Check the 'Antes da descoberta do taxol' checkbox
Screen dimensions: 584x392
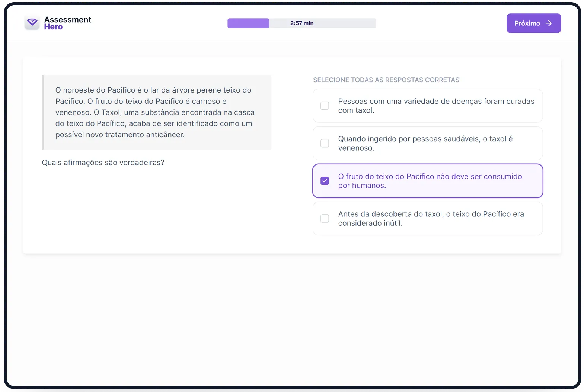[325, 218]
